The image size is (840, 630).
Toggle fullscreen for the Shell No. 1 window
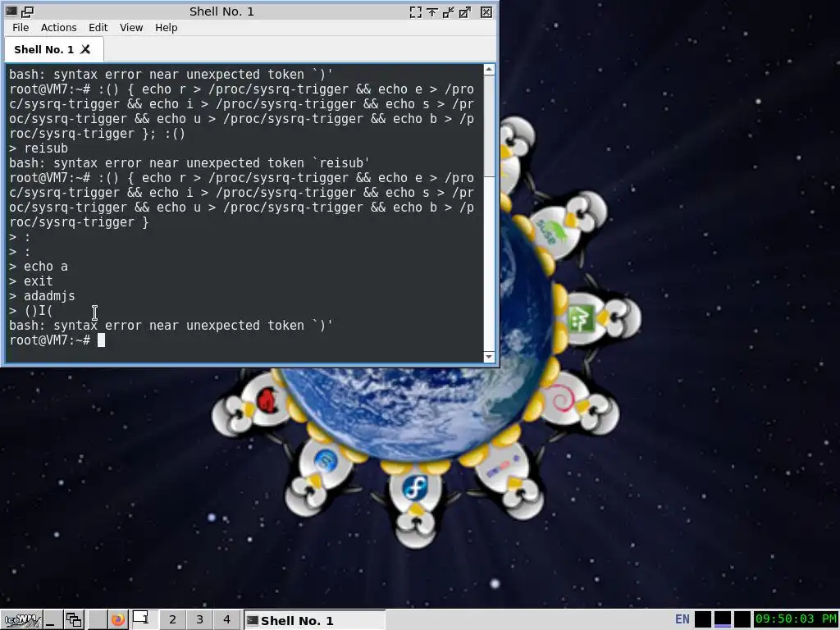pyautogui.click(x=415, y=11)
